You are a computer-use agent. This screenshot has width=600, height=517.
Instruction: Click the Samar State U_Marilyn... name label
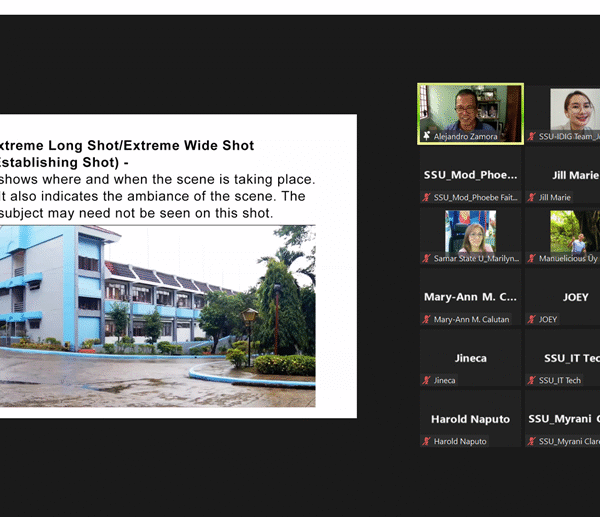coord(476,258)
